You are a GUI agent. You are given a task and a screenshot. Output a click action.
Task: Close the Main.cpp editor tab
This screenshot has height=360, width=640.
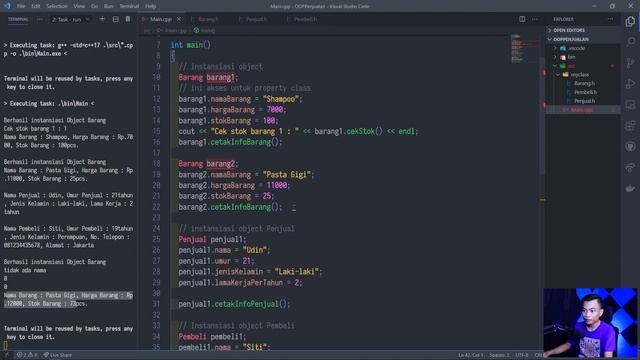(x=178, y=19)
